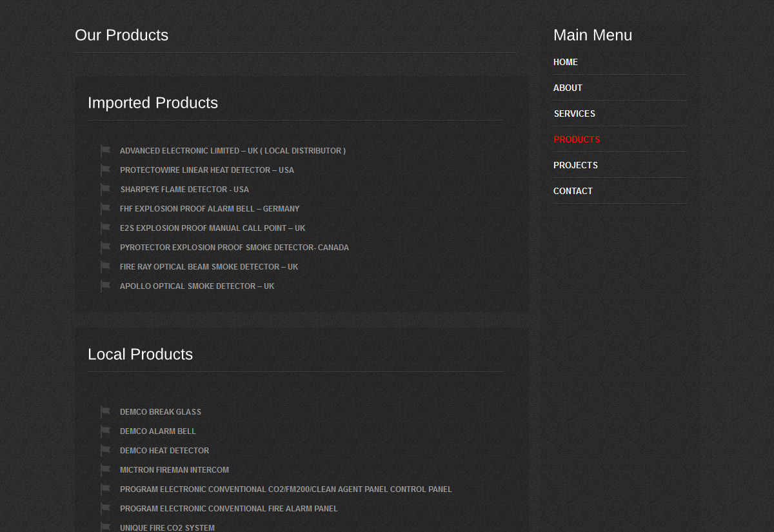The image size is (774, 532).
Task: Open the About page from Main Menu
Action: [x=568, y=88]
